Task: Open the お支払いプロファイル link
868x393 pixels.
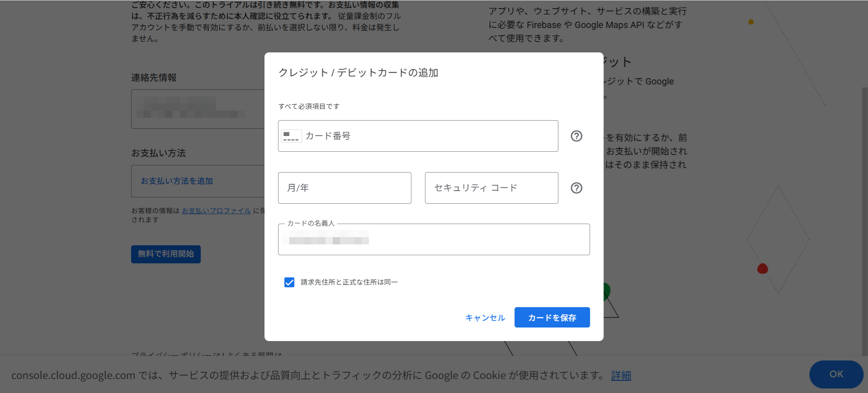Action: [x=216, y=211]
